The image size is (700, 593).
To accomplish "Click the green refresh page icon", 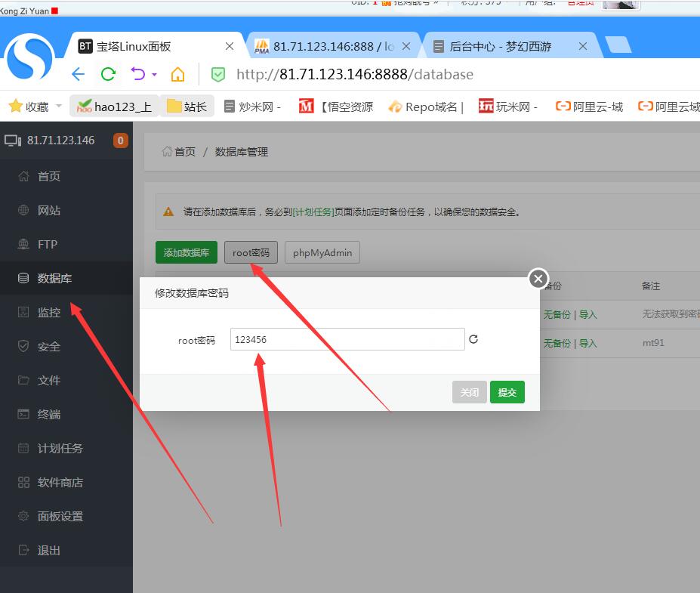I will pos(108,74).
